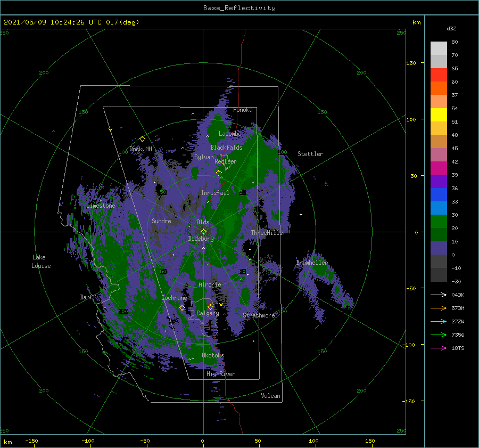Pick the red 65-60 dBZ swatch
Screen dimensions: 479x448
click(439, 75)
